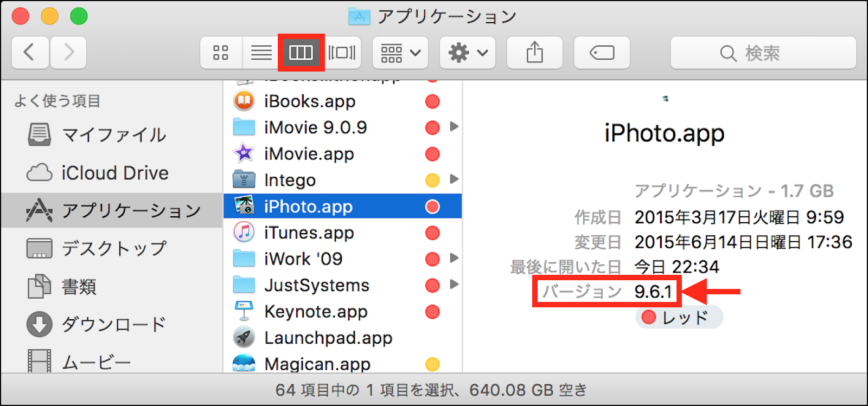Select the Intego folder name
This screenshot has height=406, width=868.
click(290, 180)
